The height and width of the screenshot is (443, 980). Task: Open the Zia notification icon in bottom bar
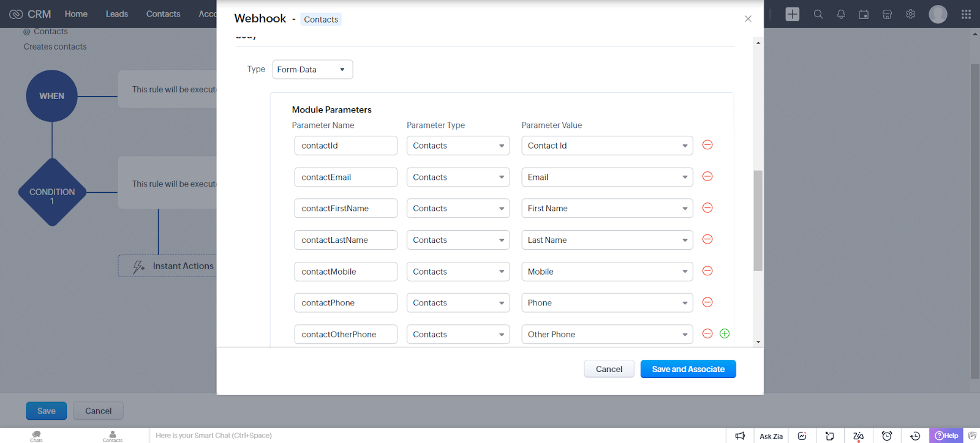point(858,436)
